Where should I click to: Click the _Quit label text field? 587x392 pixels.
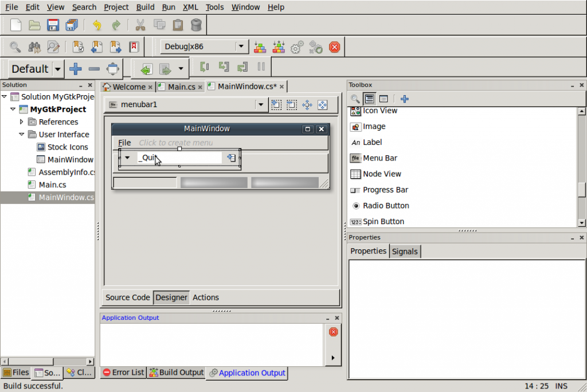click(x=179, y=158)
